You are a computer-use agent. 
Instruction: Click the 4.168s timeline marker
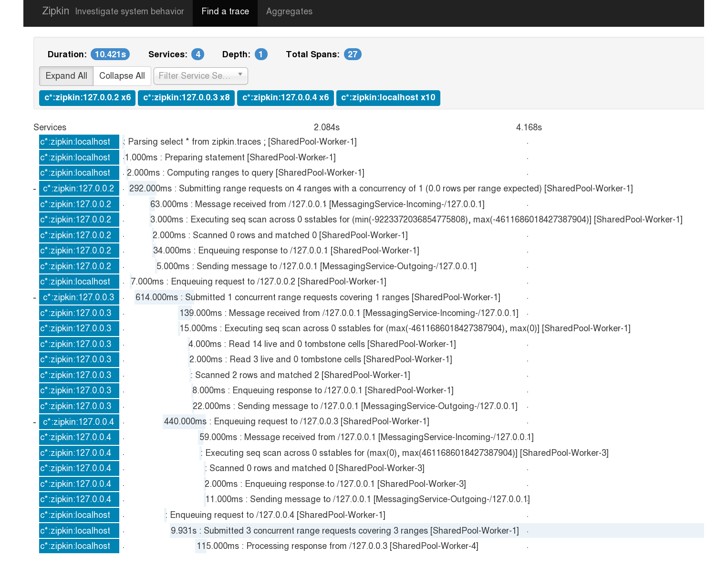tap(529, 127)
